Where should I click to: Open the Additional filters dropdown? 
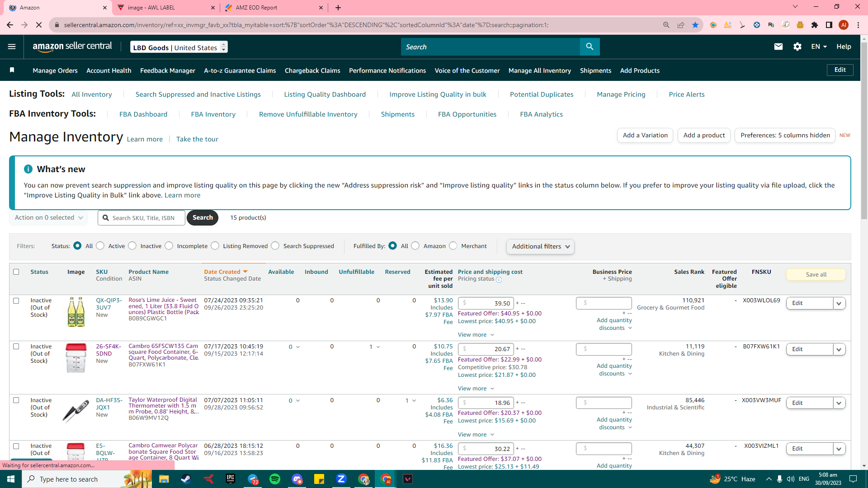540,246
